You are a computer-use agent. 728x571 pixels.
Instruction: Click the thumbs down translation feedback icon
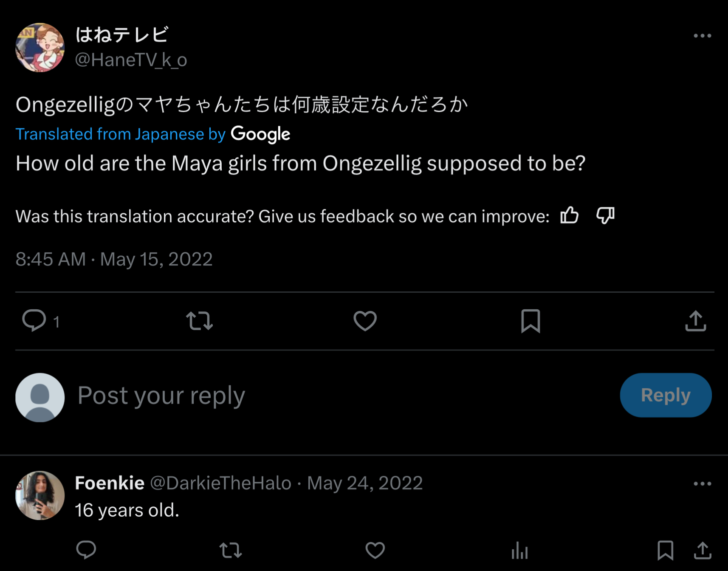click(x=605, y=215)
